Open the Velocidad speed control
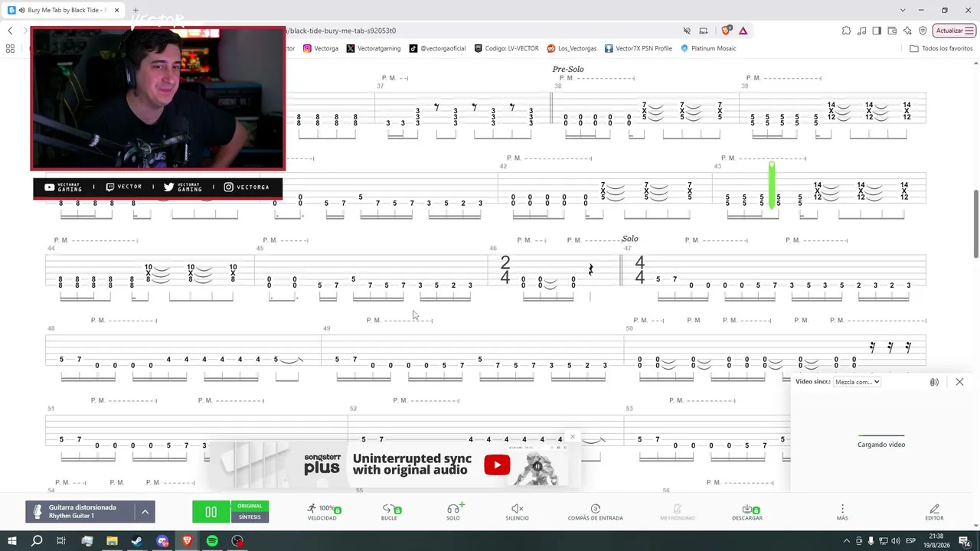Viewport: 980px width, 551px height. 322,512
